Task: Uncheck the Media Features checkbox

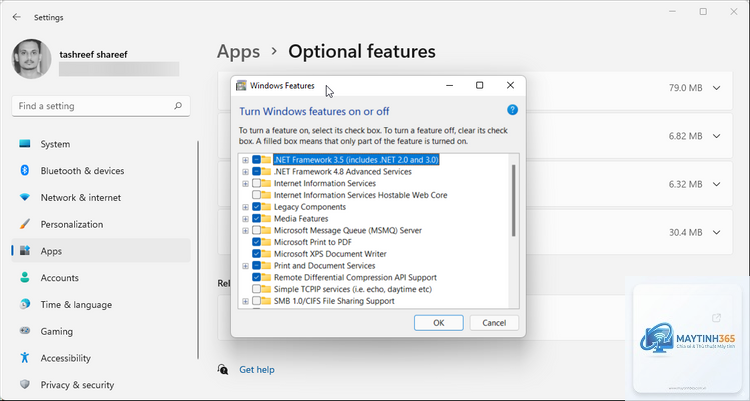Action: click(x=256, y=219)
